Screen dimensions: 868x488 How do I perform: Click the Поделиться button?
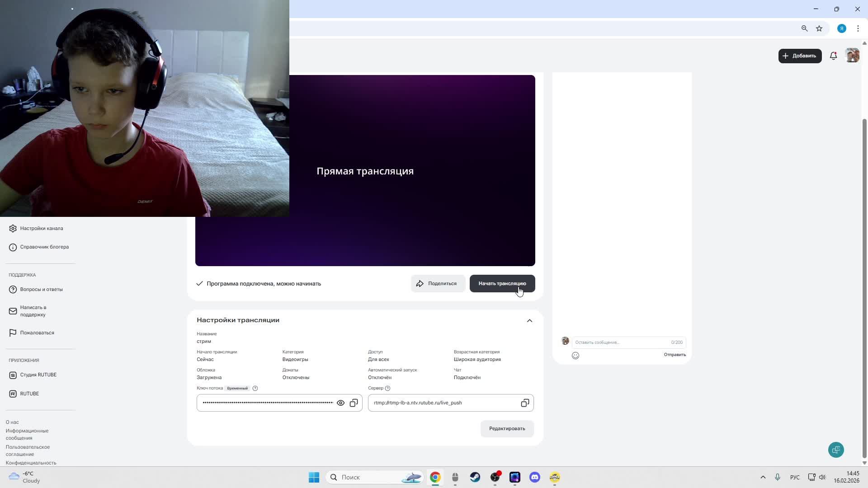click(x=437, y=284)
